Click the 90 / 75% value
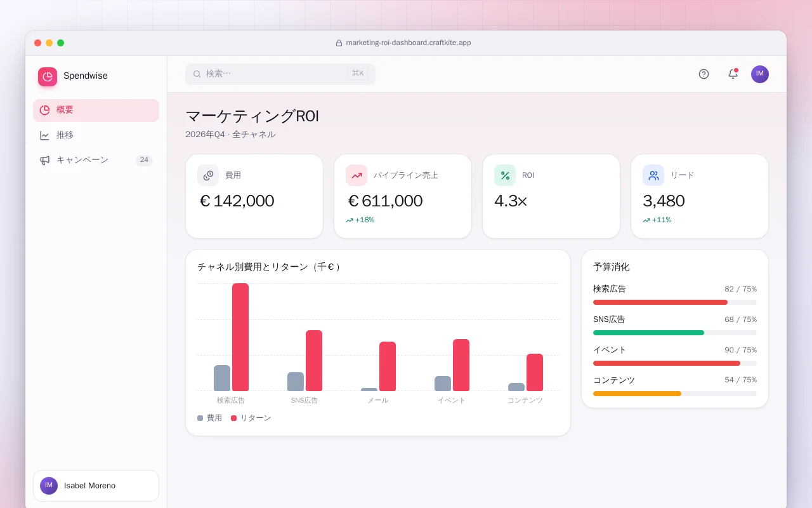The image size is (812, 508). point(741,350)
